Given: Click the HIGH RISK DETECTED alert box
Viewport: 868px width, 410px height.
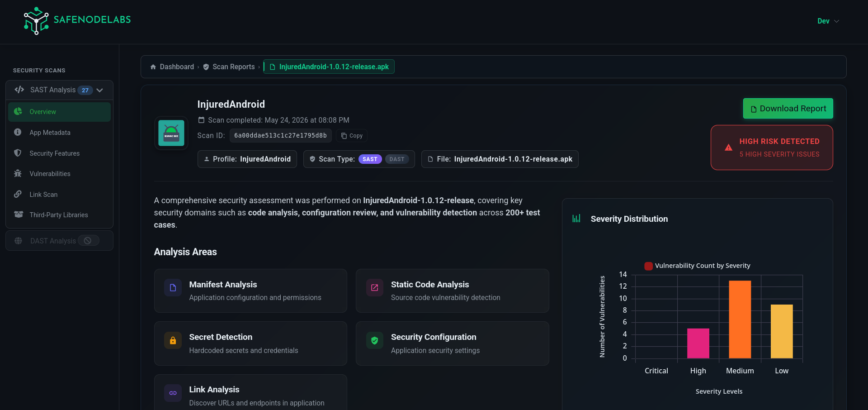Looking at the screenshot, I should tap(772, 148).
